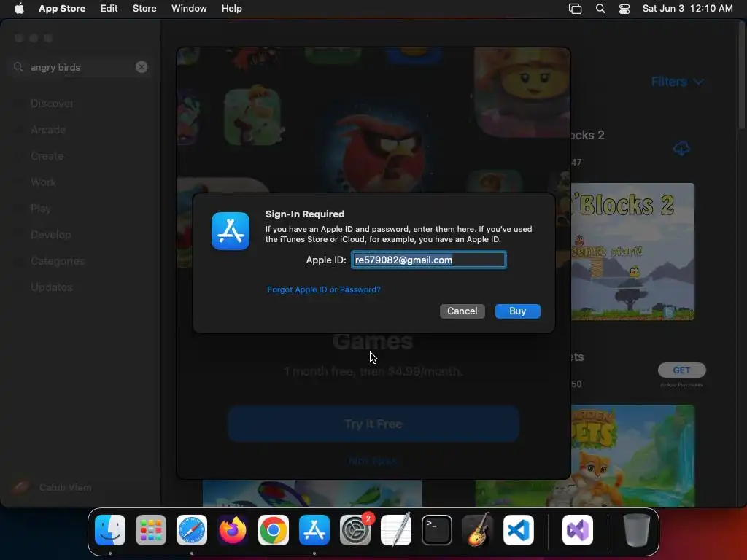
Task: Open the Edit menu
Action: pyautogui.click(x=109, y=9)
